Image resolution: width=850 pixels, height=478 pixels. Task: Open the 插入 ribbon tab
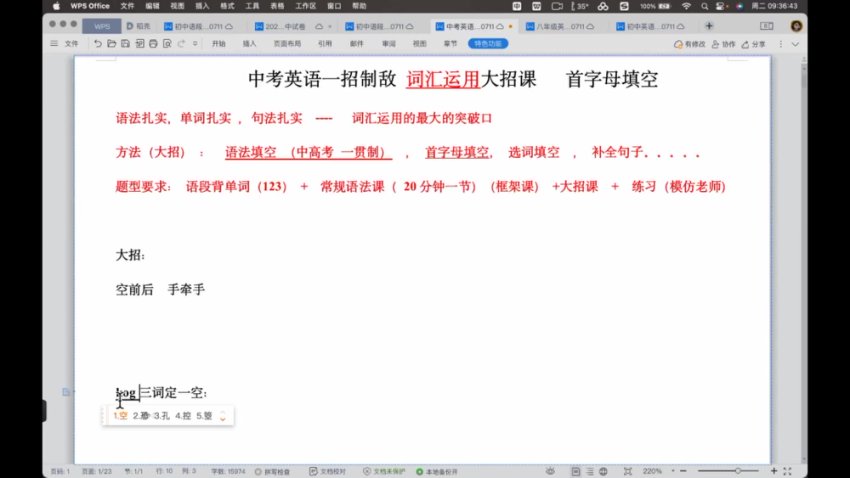pyautogui.click(x=250, y=44)
